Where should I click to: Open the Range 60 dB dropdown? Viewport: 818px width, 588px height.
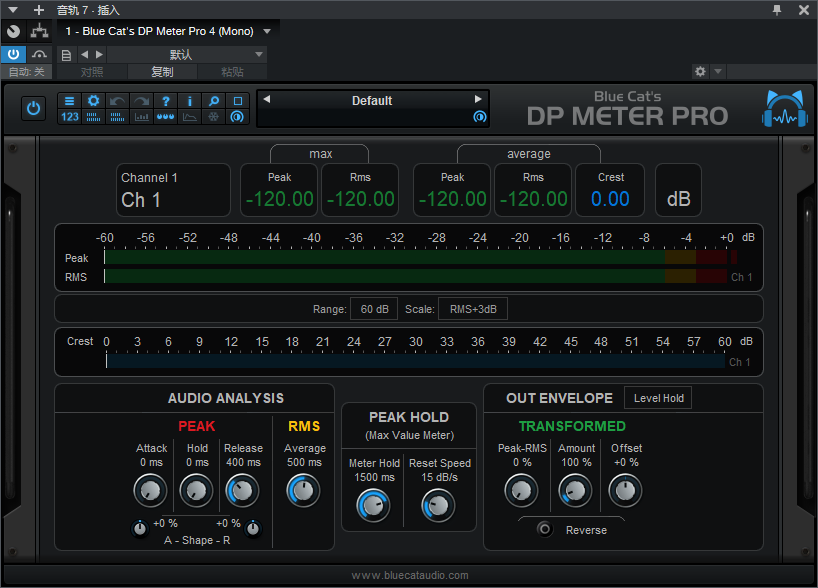click(x=374, y=309)
